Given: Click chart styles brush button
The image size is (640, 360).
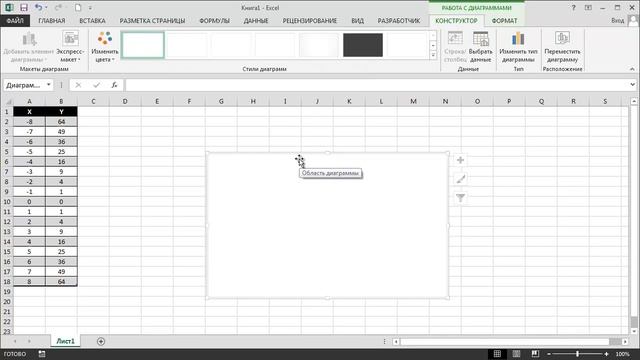Looking at the screenshot, I should 460,179.
